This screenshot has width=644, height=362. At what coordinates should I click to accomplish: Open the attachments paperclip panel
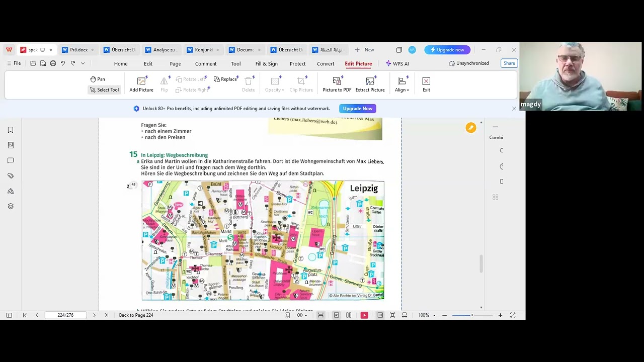(x=11, y=175)
